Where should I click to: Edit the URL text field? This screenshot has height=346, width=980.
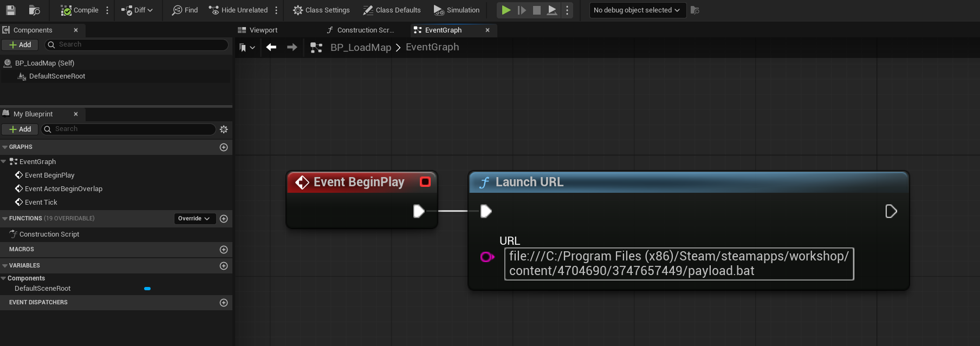679,264
